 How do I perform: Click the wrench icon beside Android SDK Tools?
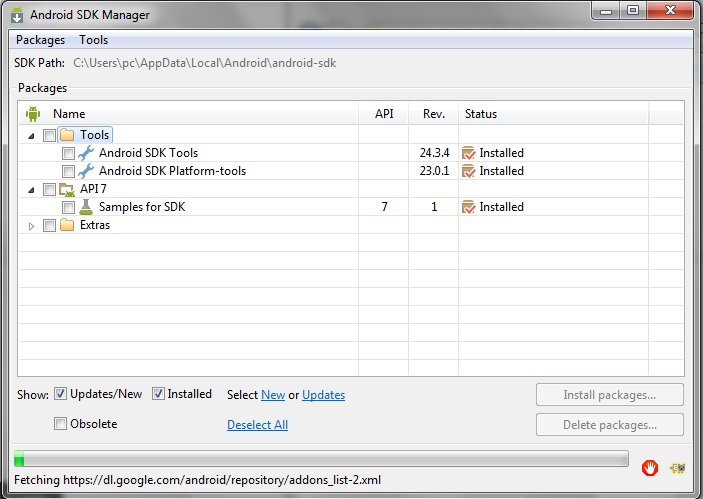(85, 153)
